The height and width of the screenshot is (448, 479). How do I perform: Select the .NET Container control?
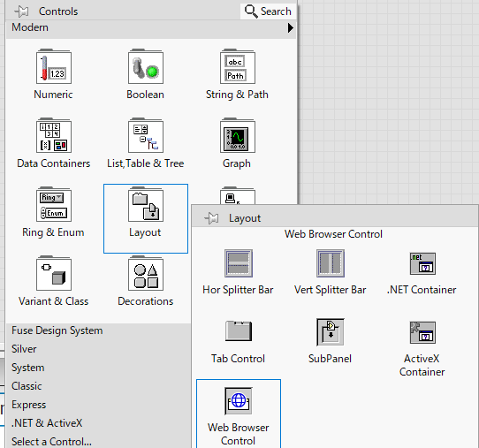click(422, 263)
